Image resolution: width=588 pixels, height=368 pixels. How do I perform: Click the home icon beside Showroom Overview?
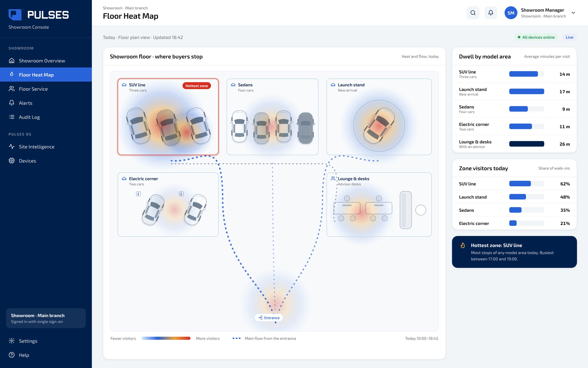pos(12,61)
